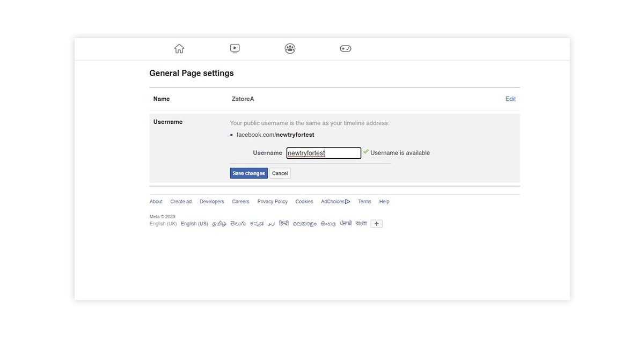The image size is (644, 338).
Task: Open the Groups icon
Action: (x=290, y=49)
